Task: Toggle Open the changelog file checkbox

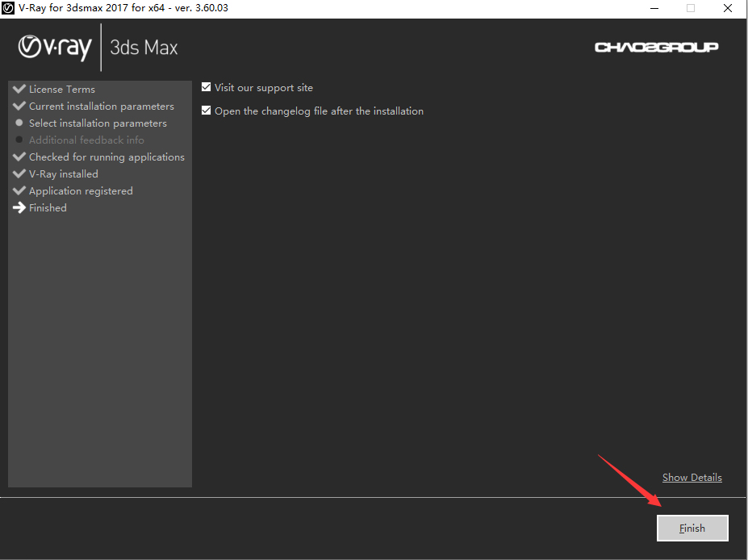Action: coord(206,111)
